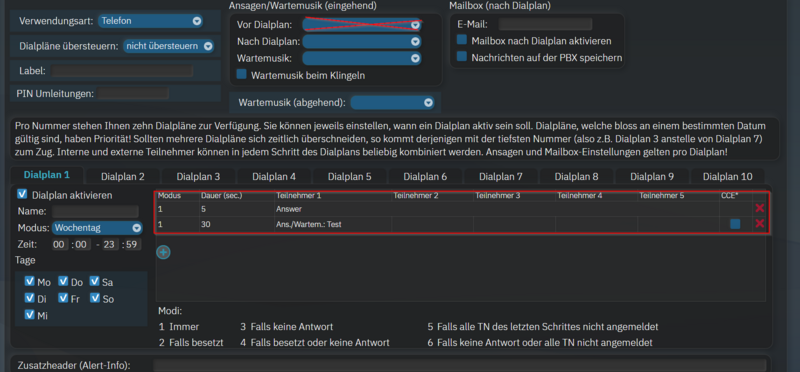
Task: Open the Wartemusik (abgehend) dropdown
Action: (x=392, y=103)
